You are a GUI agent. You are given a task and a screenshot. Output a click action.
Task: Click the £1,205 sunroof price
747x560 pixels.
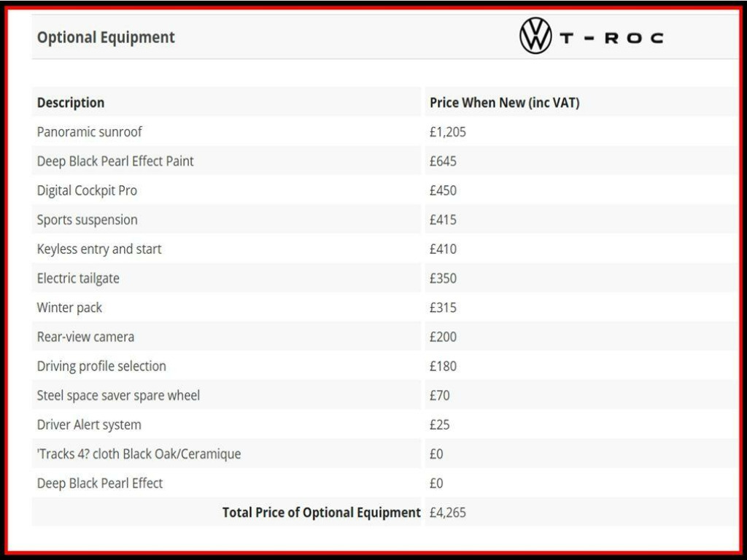(x=447, y=132)
